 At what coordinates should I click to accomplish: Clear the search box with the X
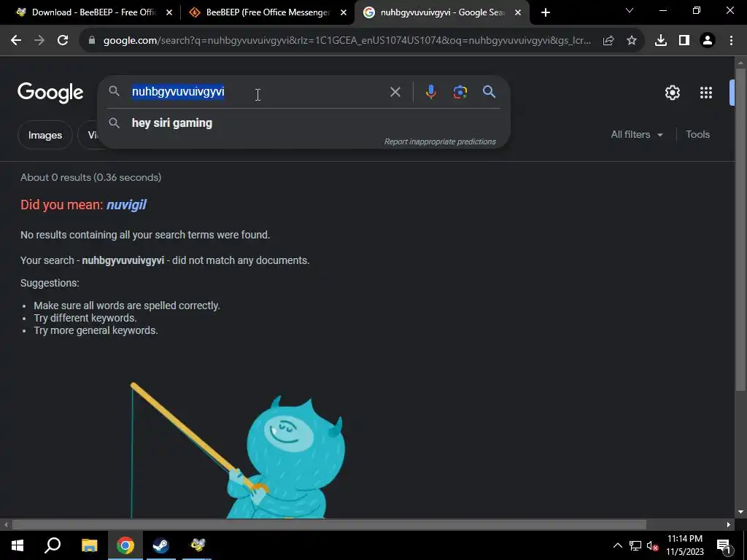point(395,92)
